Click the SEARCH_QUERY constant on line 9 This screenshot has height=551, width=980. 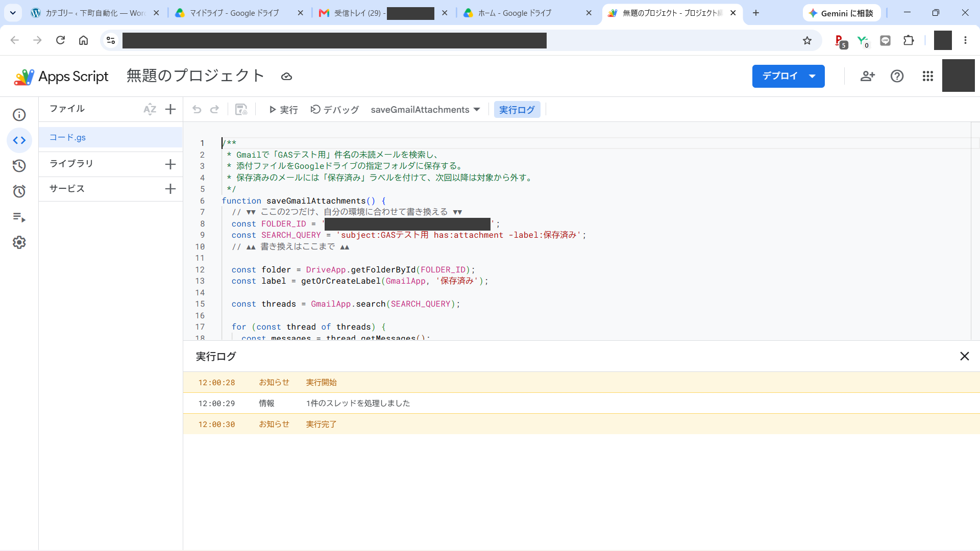291,235
